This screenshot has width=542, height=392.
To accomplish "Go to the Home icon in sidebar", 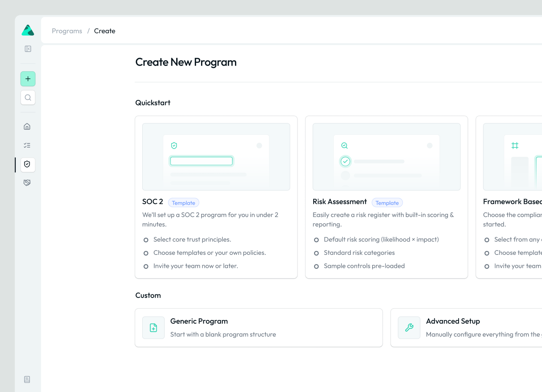I will coord(27,126).
